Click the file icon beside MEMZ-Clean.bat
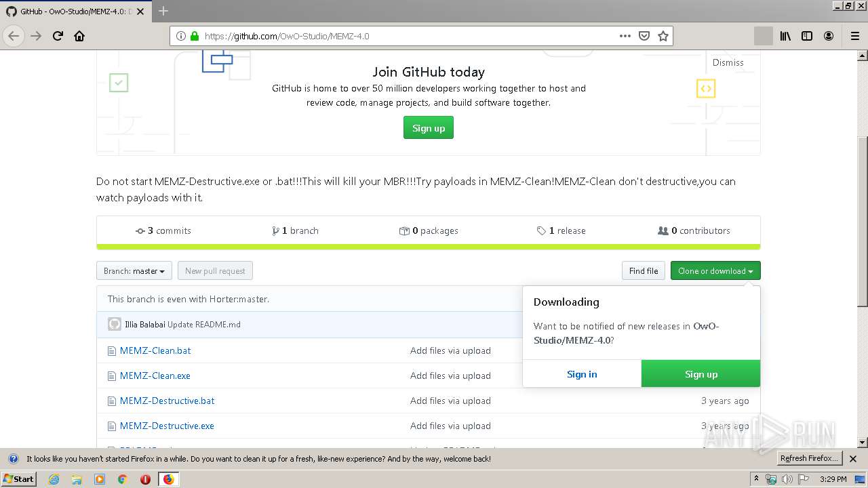 pos(112,350)
